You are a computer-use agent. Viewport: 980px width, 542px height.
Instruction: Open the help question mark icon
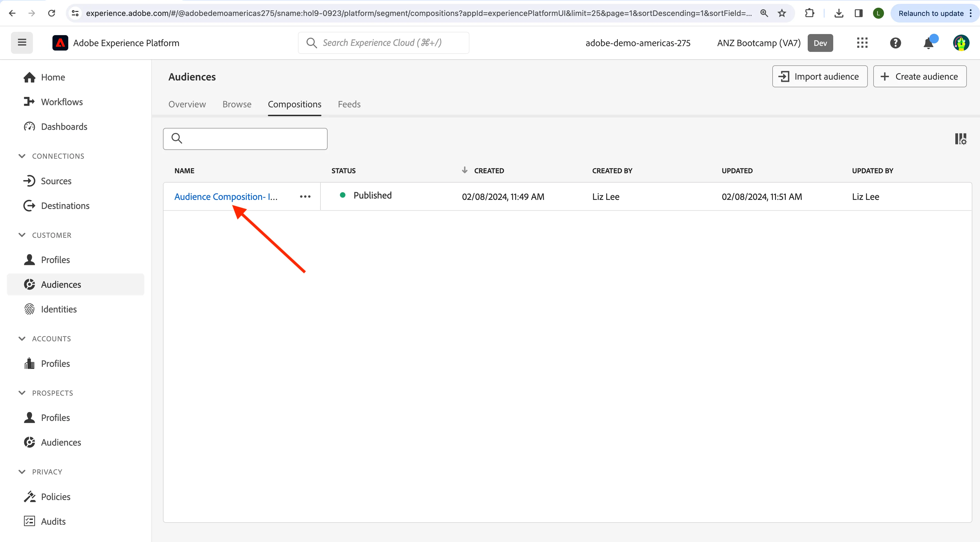[895, 43]
